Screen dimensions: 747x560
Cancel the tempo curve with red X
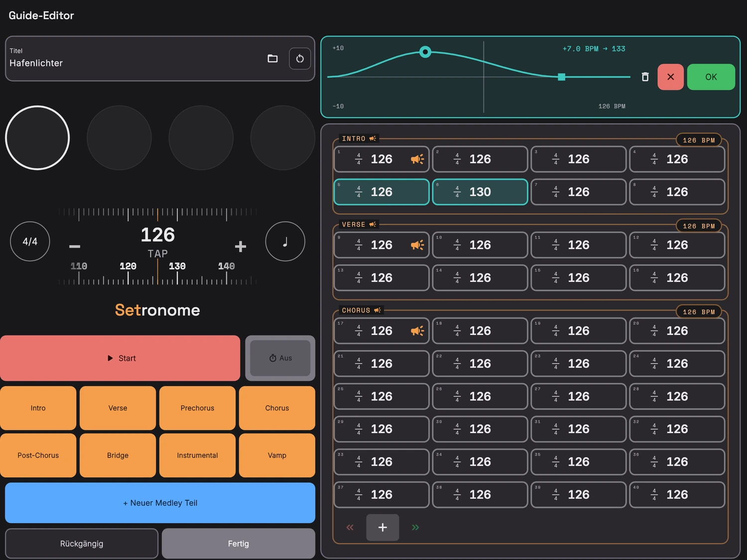[x=670, y=77]
